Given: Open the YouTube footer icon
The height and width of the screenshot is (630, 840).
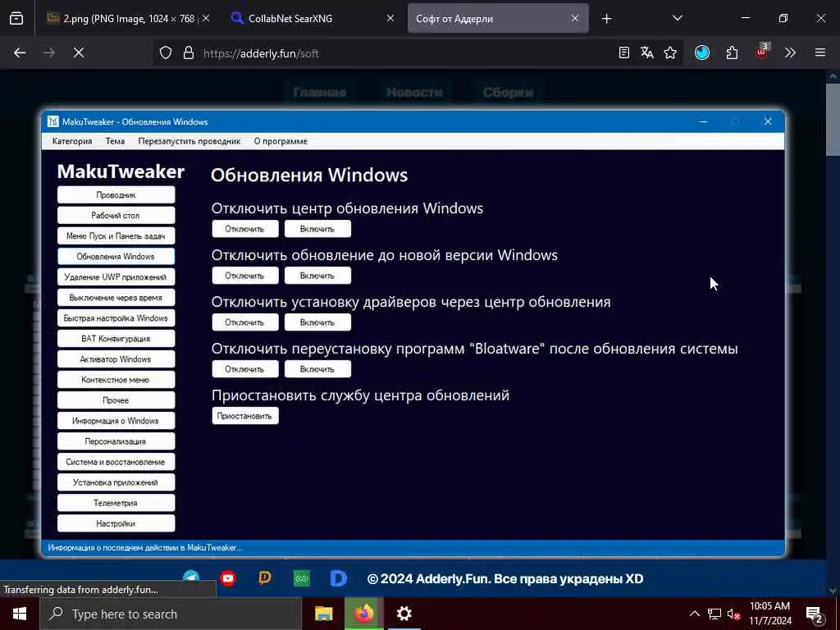Looking at the screenshot, I should (x=228, y=578).
